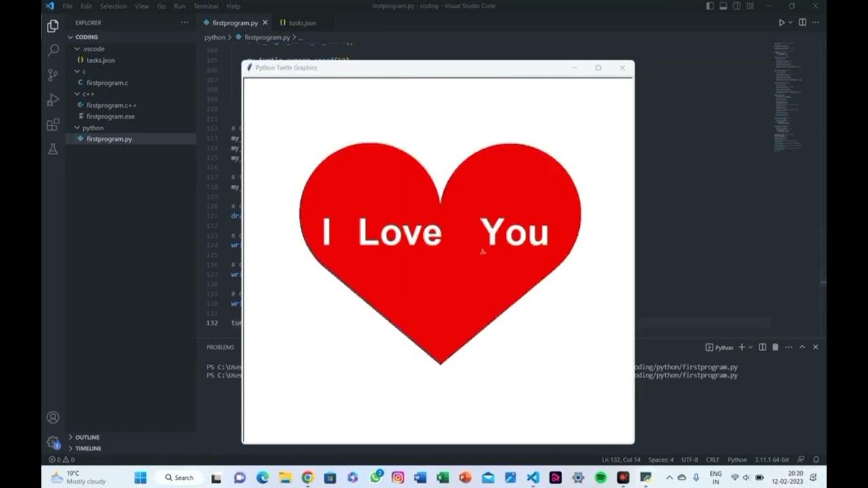Viewport: 868px width, 488px height.
Task: Open Run and Debug view
Action: click(x=53, y=100)
